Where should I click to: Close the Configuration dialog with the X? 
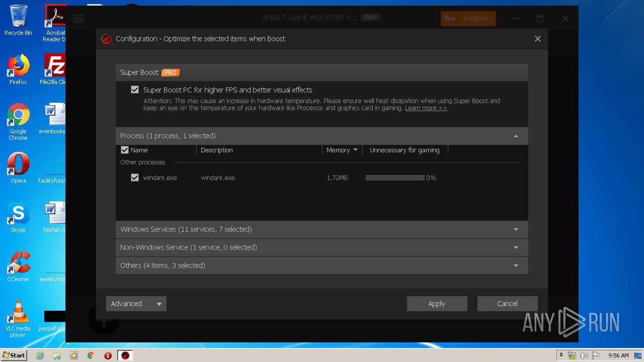click(x=538, y=39)
